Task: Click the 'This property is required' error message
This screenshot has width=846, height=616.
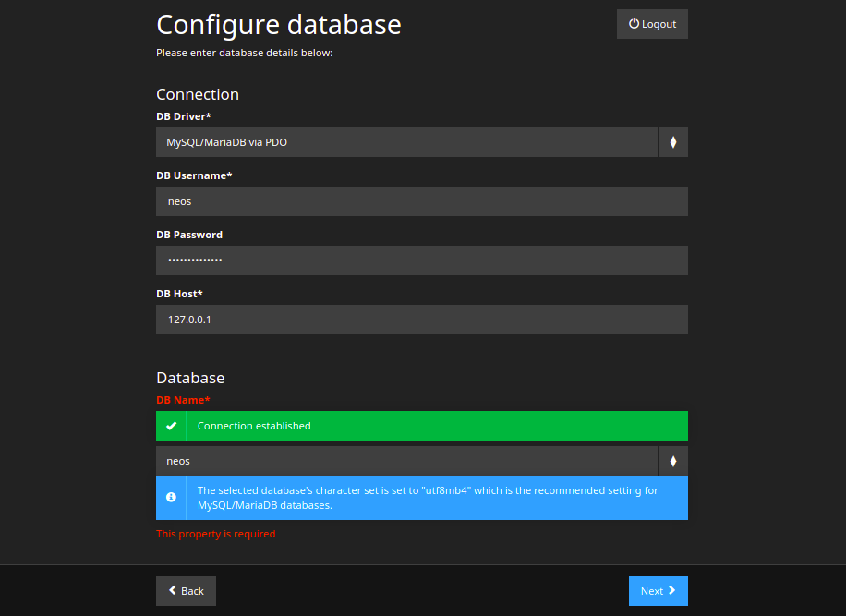Action: point(215,533)
